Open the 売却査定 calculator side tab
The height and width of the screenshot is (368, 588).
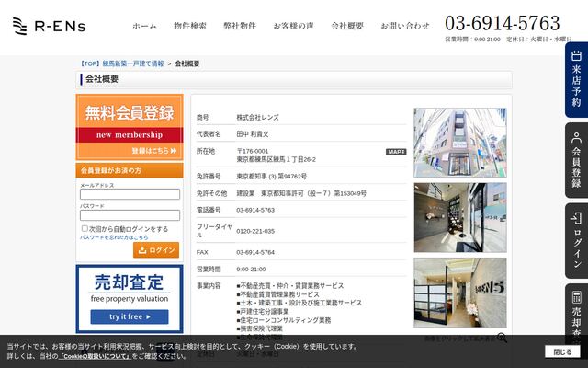coord(576,314)
